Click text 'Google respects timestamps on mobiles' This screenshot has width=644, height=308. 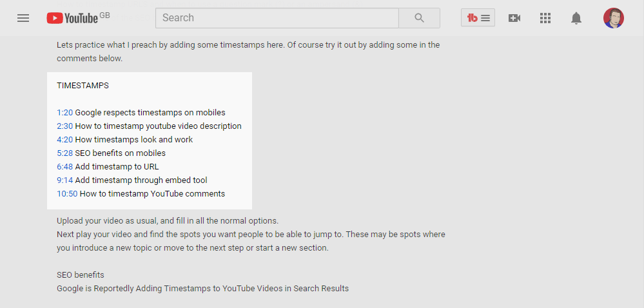[x=150, y=113]
